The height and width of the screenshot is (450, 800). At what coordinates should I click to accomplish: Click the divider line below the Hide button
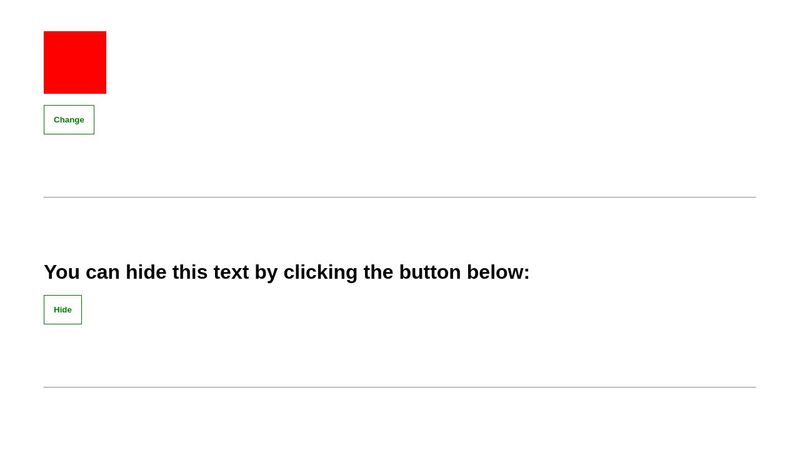[400, 387]
